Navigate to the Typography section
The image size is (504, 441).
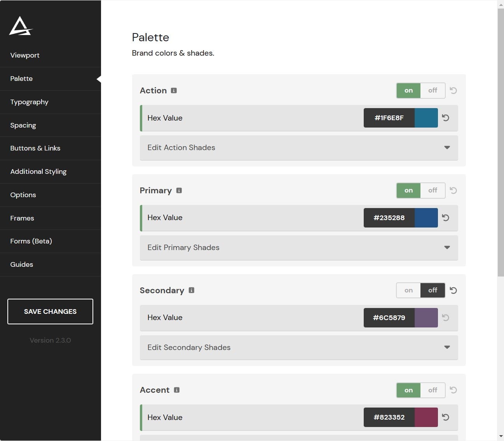29,102
